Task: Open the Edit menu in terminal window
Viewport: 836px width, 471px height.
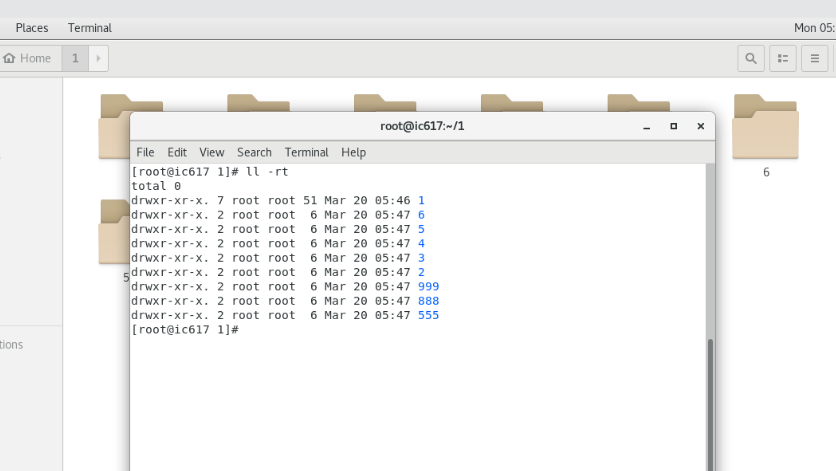Action: [177, 153]
